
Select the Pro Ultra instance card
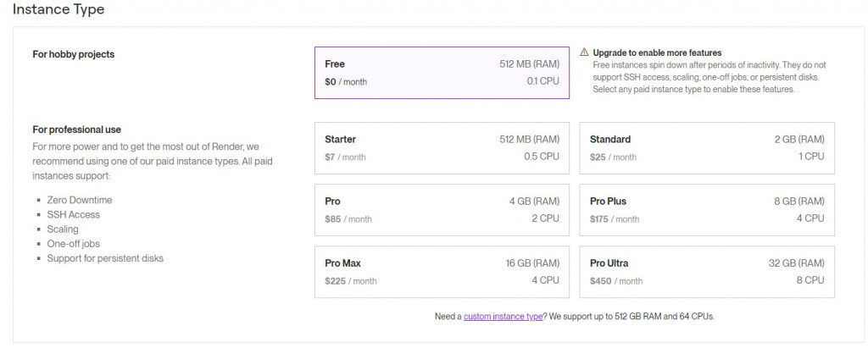pyautogui.click(x=706, y=272)
